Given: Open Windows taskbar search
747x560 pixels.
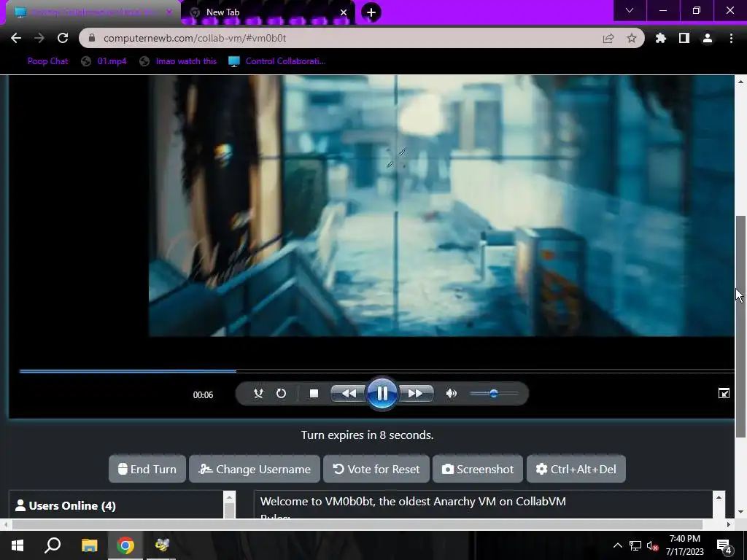Looking at the screenshot, I should (53, 545).
